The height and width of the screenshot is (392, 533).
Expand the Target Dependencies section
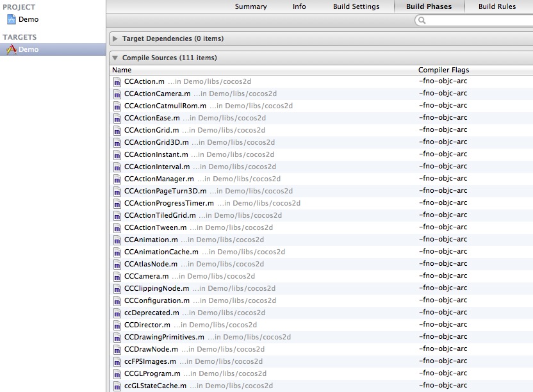[x=115, y=39]
